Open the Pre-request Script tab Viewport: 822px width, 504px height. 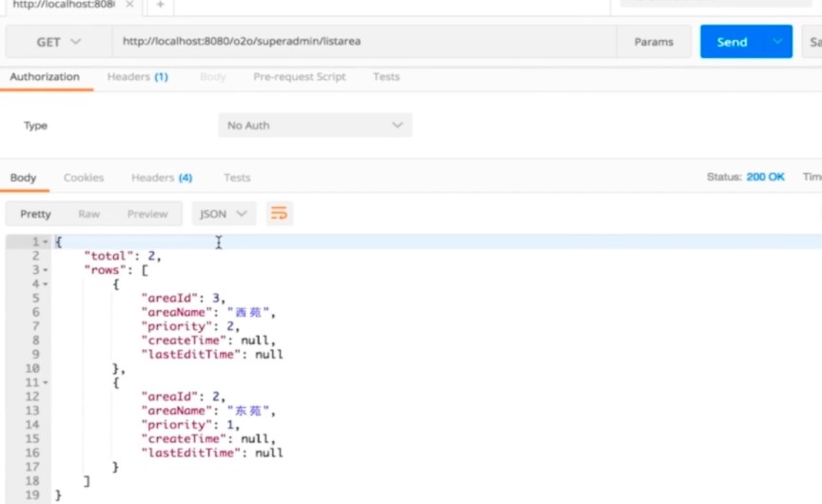click(x=299, y=77)
